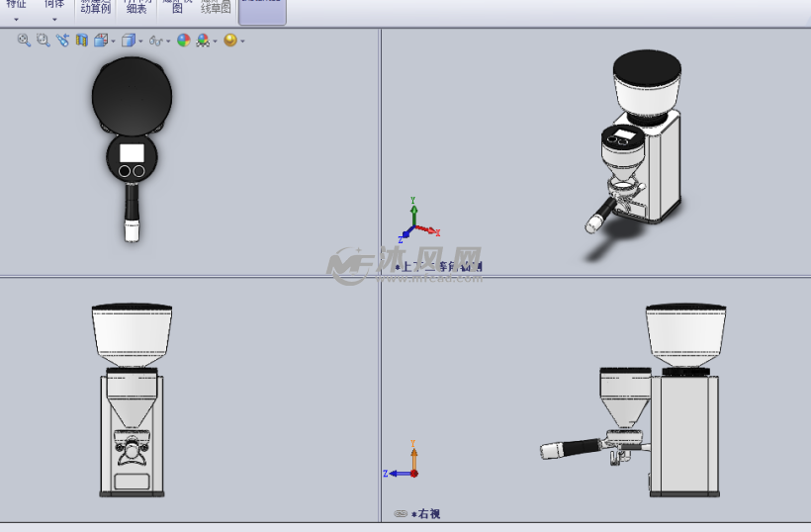Click the 新建运动算例 motion study button

(x=95, y=8)
